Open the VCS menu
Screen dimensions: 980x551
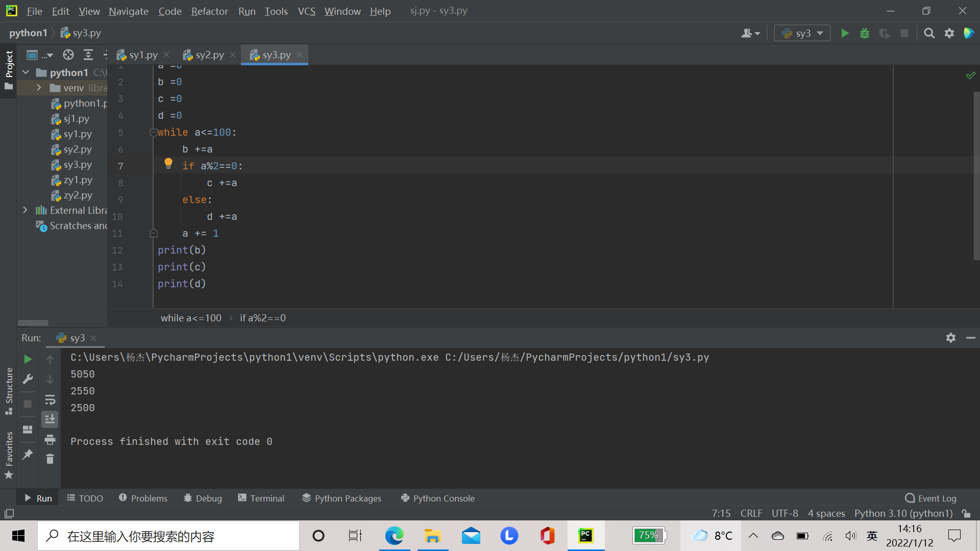pyautogui.click(x=306, y=11)
